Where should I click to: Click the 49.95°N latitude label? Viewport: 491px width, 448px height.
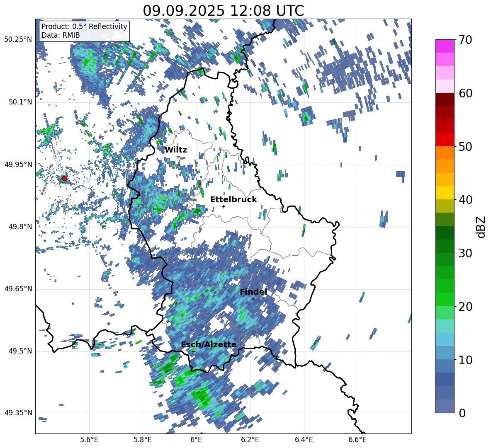click(x=18, y=165)
